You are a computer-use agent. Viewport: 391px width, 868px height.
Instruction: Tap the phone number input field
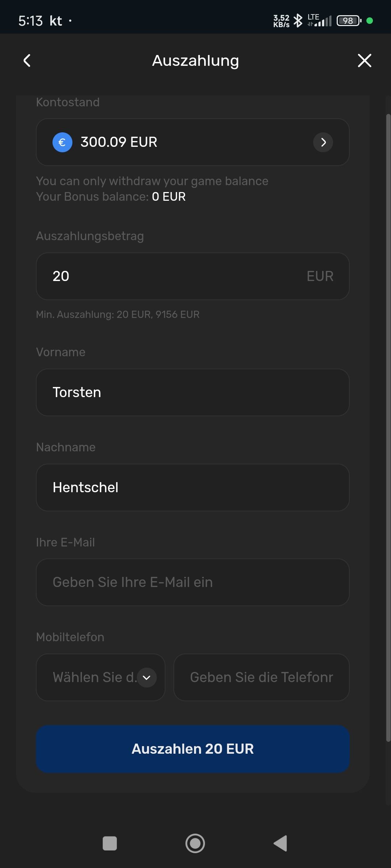coord(261,677)
